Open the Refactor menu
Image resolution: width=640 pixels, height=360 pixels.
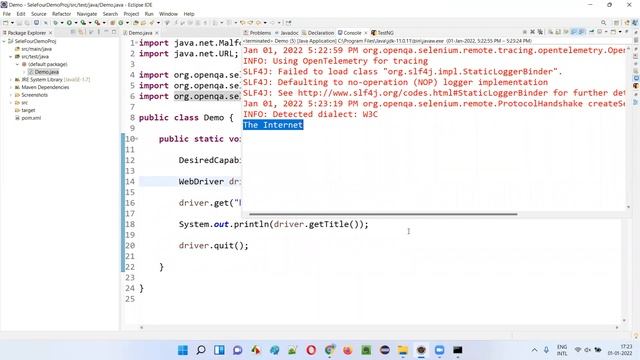tap(61, 14)
